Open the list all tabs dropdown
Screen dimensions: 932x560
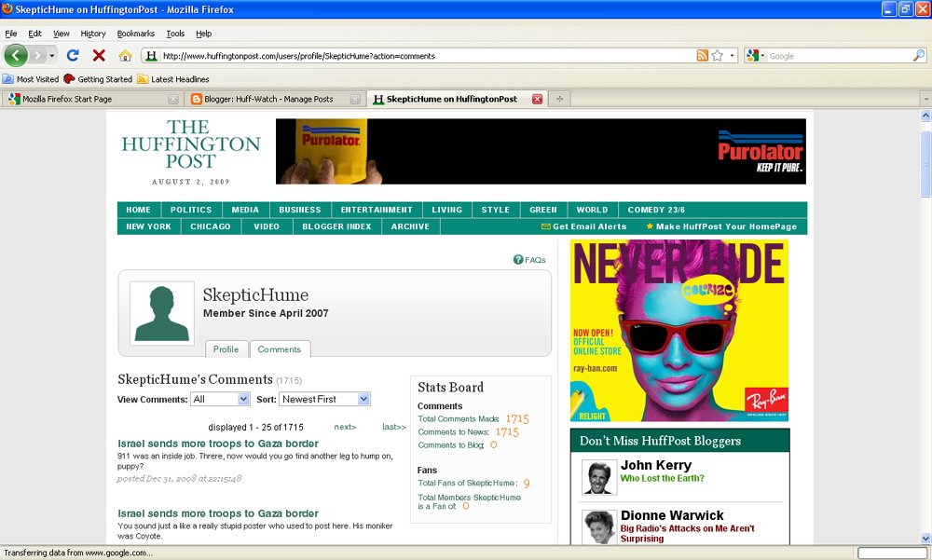click(925, 100)
